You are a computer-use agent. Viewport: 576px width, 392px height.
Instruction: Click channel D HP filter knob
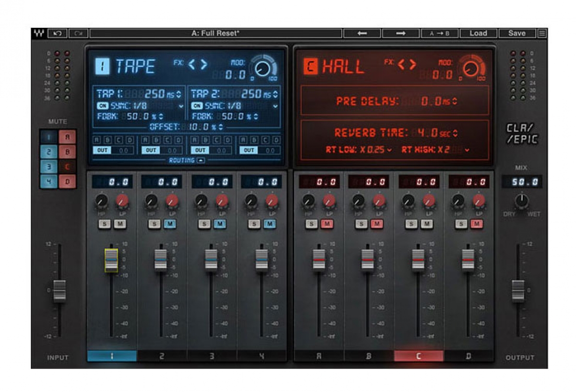(458, 201)
